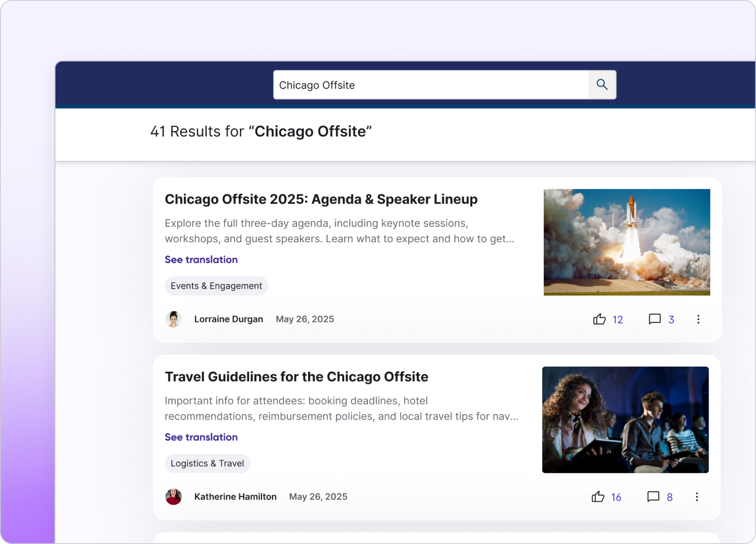This screenshot has height=544, width=756.
Task: Open comments on Travel Guidelines post
Action: coord(653,497)
